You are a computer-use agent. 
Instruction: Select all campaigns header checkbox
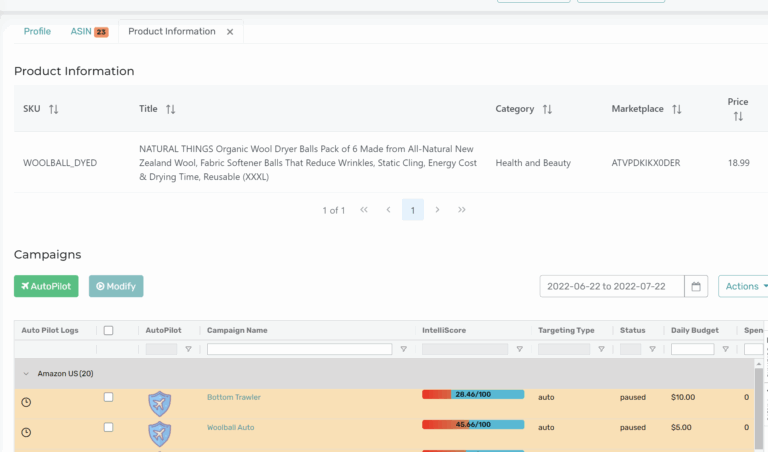coord(109,331)
